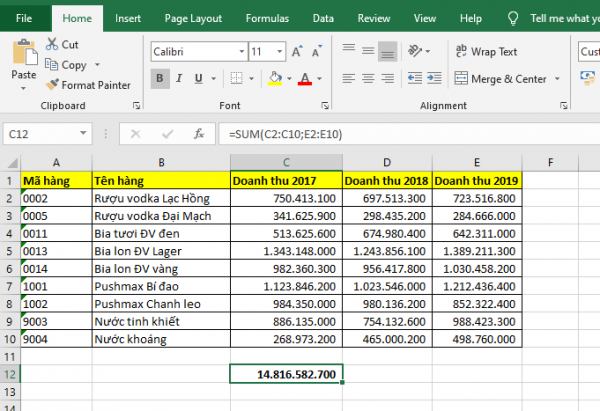Image resolution: width=600 pixels, height=411 pixels.
Task: Click the Insert Function fx icon
Action: click(x=200, y=133)
